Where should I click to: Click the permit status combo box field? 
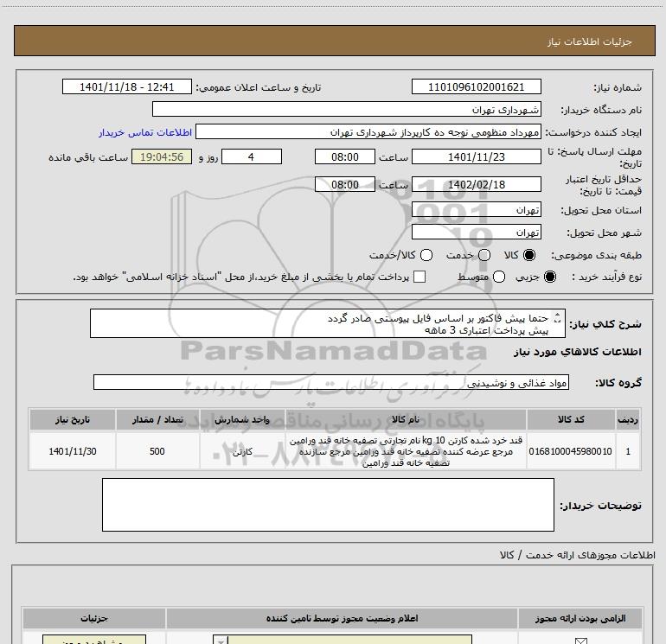[343, 640]
